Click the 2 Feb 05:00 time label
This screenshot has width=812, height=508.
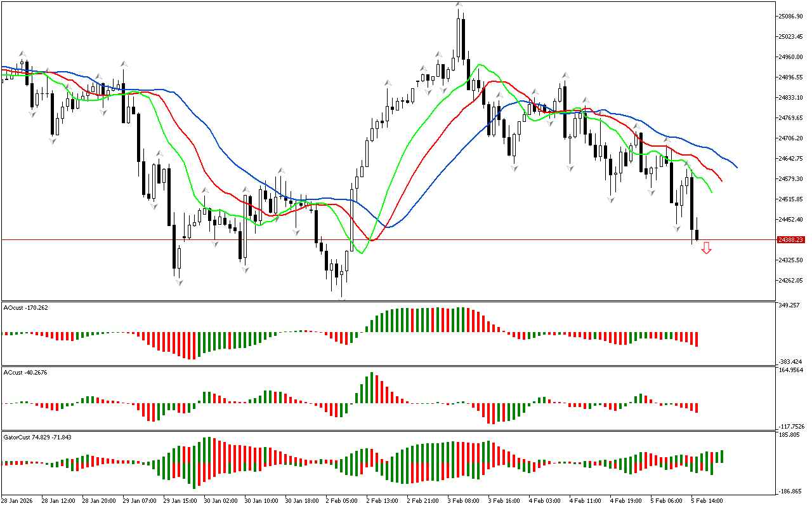pos(341,500)
